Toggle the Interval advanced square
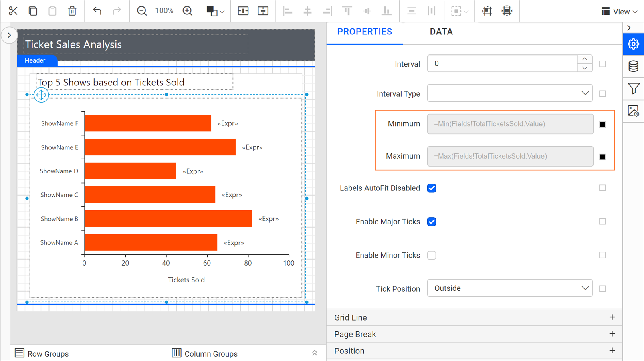This screenshot has height=361, width=644. pos(602,64)
